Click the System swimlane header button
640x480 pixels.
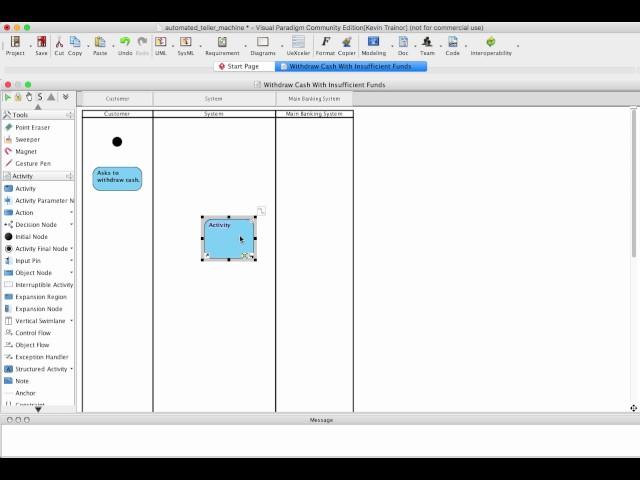click(214, 99)
